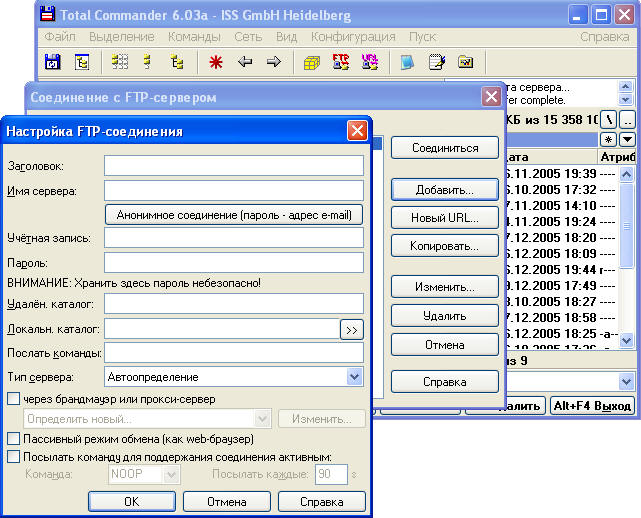Click the Добавить... button
The width and height of the screenshot is (641, 518).
(x=445, y=190)
